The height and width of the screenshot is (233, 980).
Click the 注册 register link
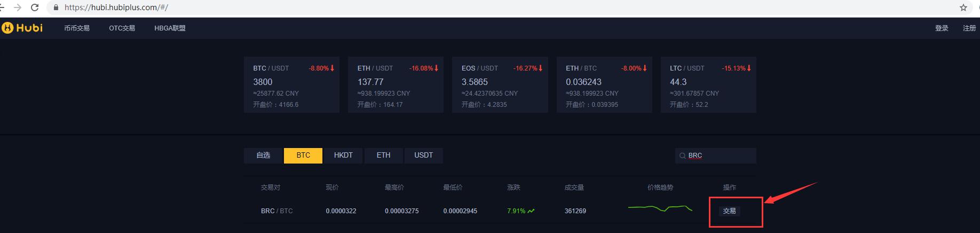pyautogui.click(x=969, y=28)
